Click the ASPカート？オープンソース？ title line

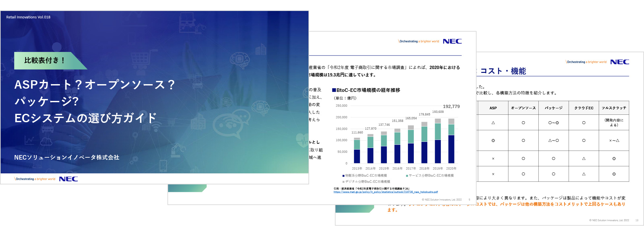(x=95, y=85)
